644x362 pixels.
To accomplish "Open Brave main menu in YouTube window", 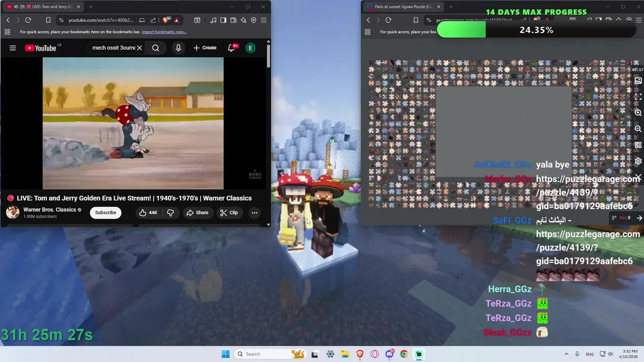I will click(x=264, y=20).
